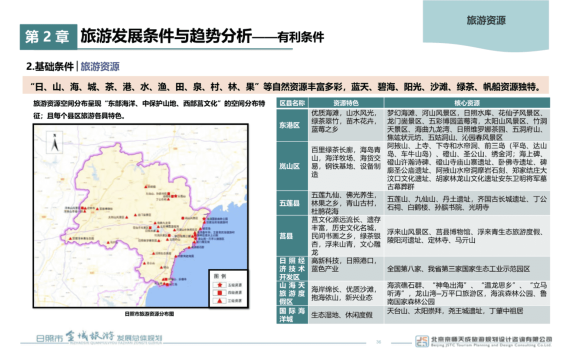The height and width of the screenshot is (360, 570).
Task: Click the cell starting with 海岸绵长、优质沙滩
Action: (346, 293)
